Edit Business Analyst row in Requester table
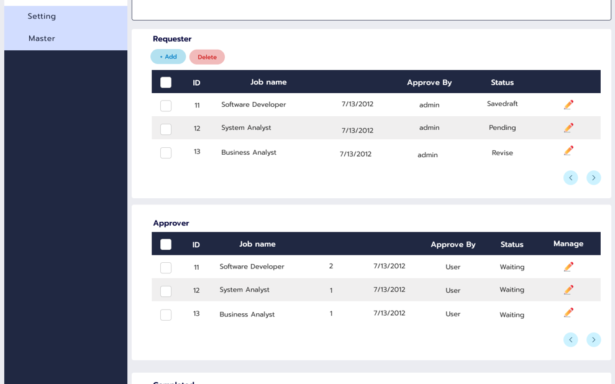Image resolution: width=615 pixels, height=384 pixels. pos(568,151)
